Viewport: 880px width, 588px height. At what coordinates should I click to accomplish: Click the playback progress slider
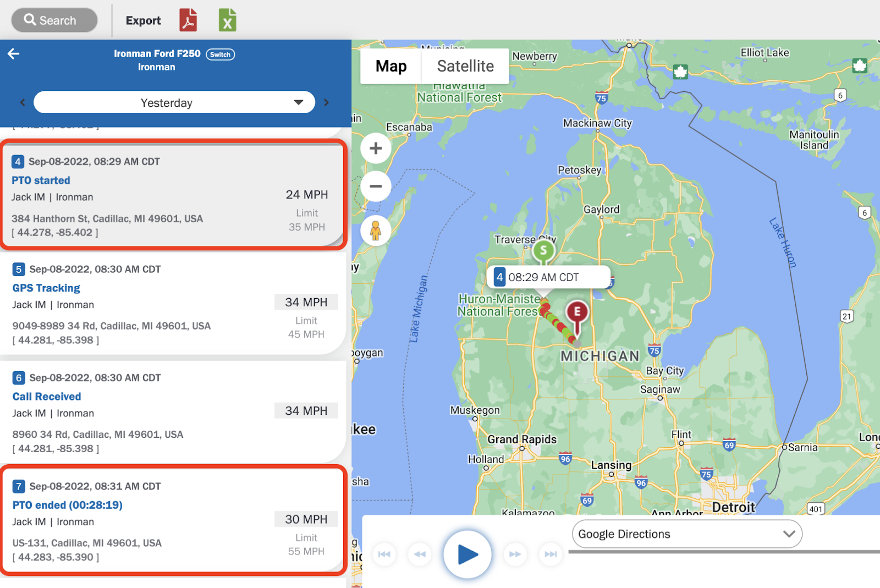click(x=724, y=552)
